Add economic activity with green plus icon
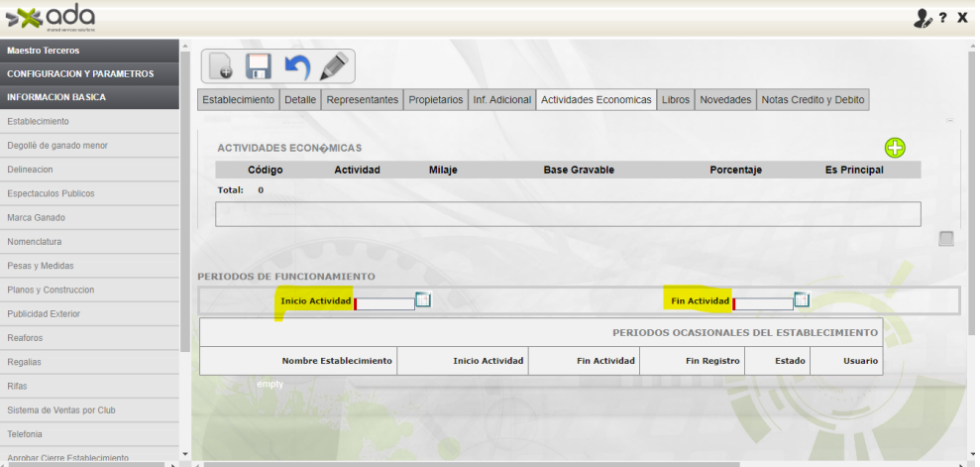The image size is (980, 467). [895, 148]
